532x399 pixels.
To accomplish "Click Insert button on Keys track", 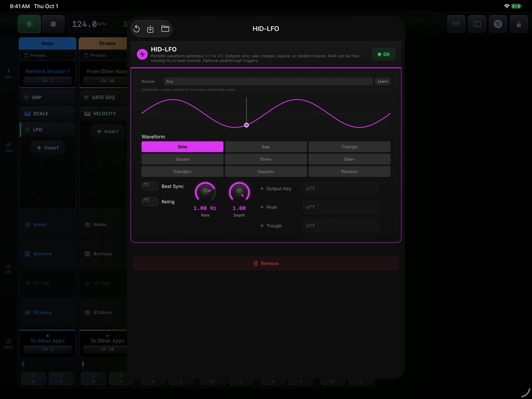I will pos(47,148).
